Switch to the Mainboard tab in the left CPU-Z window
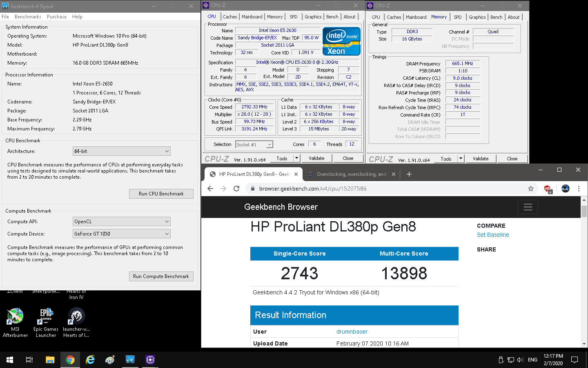The height and width of the screenshot is (368, 588). click(252, 17)
